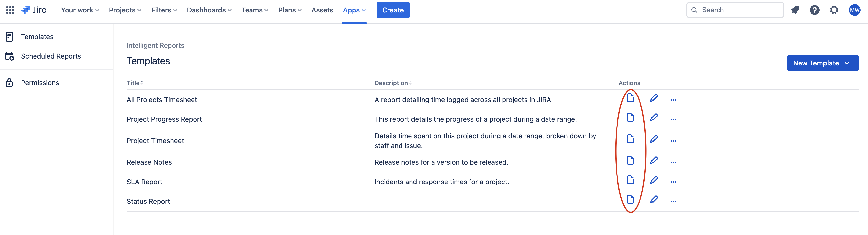868x235 pixels.
Task: Click the Intelligent Reports breadcrumb link
Action: click(x=155, y=45)
